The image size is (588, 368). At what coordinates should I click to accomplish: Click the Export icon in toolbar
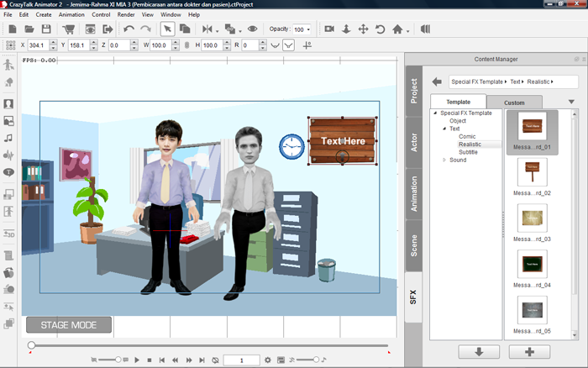coord(108,29)
